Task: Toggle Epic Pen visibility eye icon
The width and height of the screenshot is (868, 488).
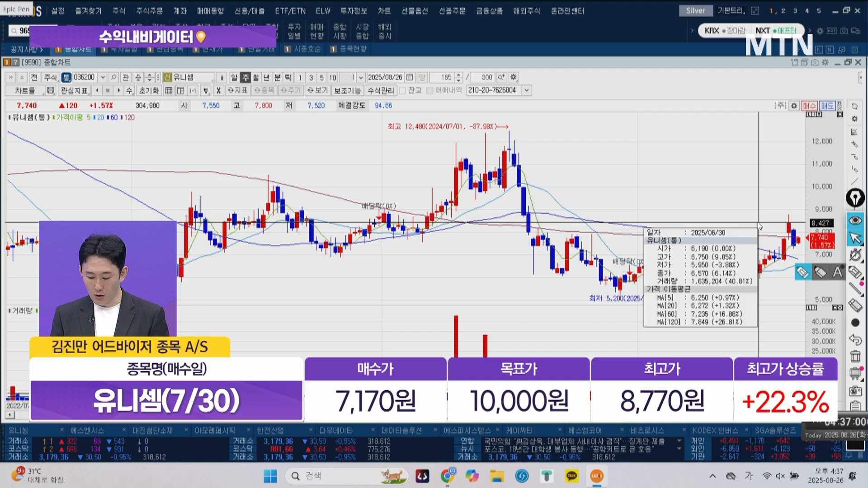Action: tap(855, 220)
